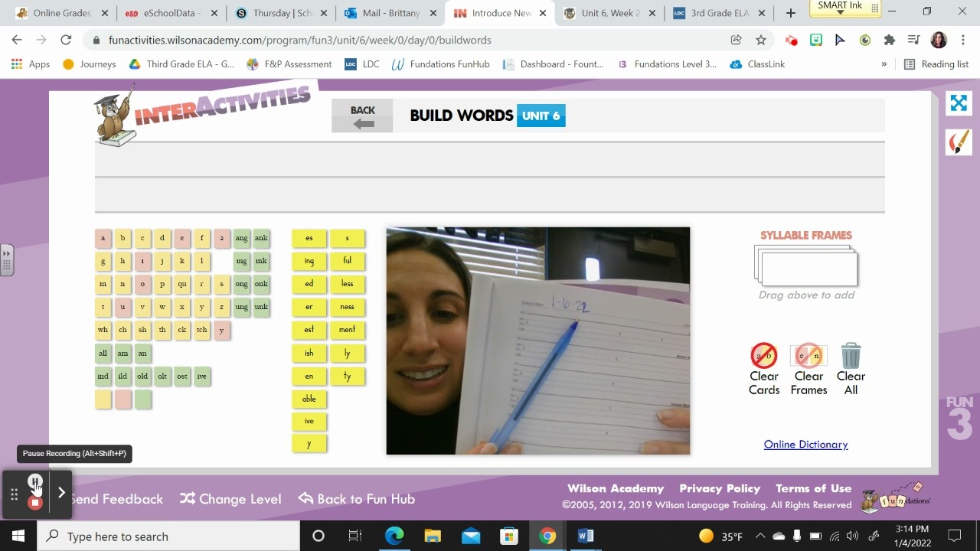
Task: Click the Clear All trash can
Action: click(x=851, y=355)
